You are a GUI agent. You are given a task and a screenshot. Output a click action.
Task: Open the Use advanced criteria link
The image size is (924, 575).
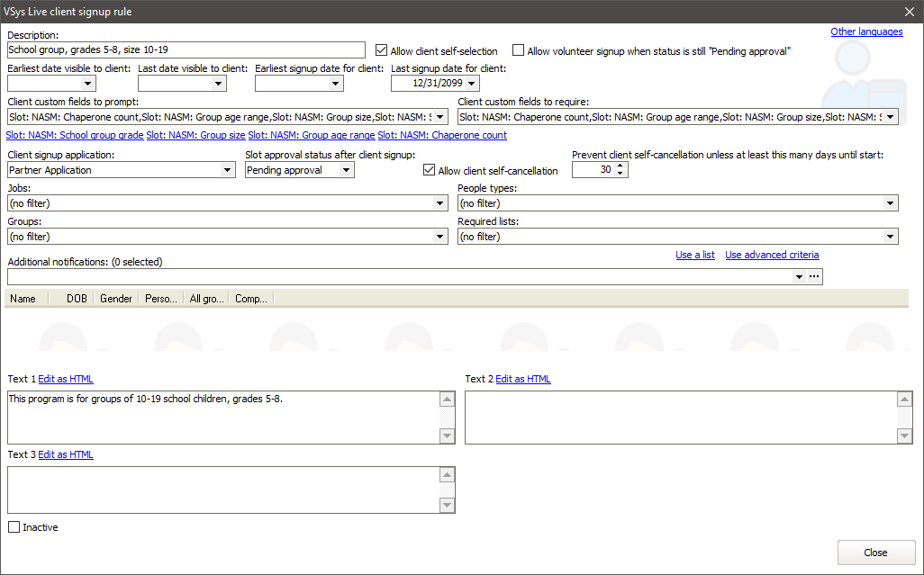[x=772, y=255]
